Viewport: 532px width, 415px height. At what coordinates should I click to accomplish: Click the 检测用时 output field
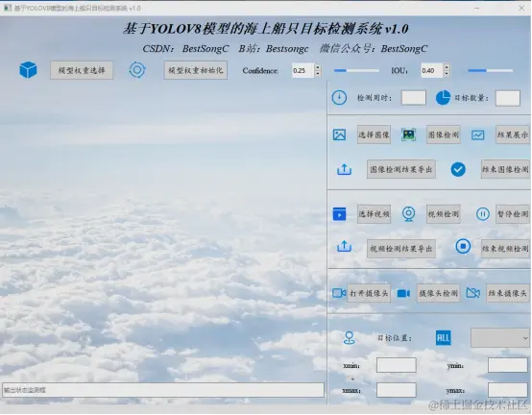(414, 98)
